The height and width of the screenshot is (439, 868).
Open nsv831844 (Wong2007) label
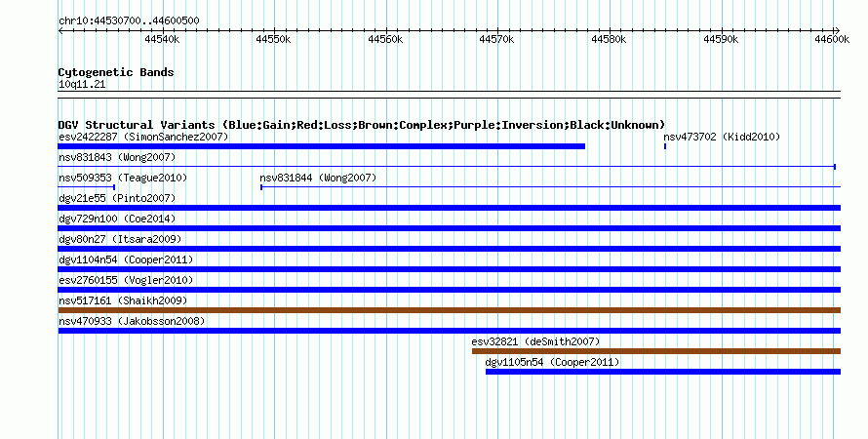point(318,178)
